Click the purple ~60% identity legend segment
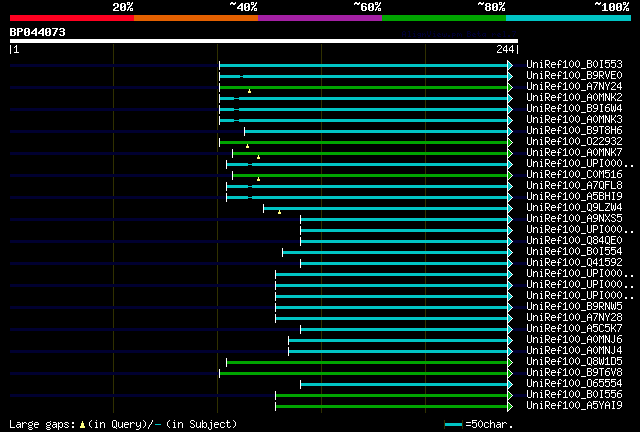This screenshot has width=640, height=432. (320, 18)
